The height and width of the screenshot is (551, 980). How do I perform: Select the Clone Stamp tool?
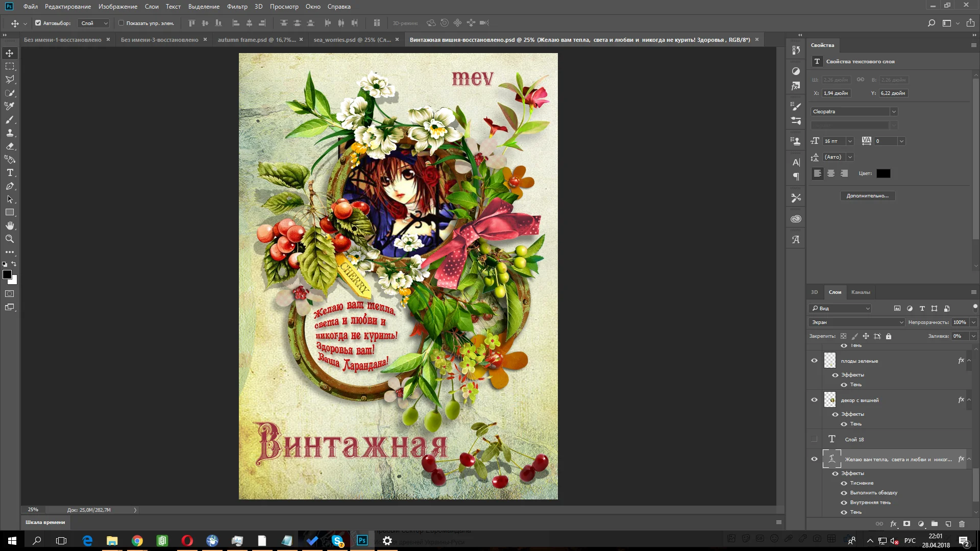(x=10, y=133)
